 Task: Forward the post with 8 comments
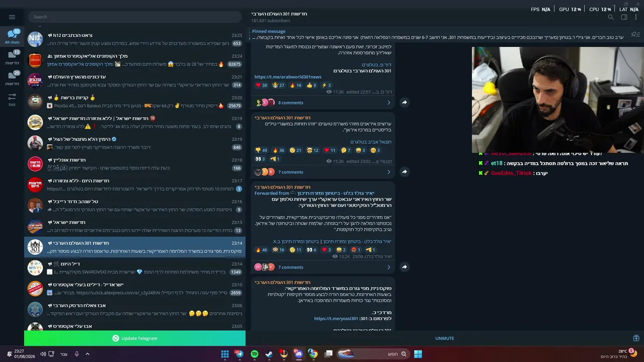coord(404,103)
